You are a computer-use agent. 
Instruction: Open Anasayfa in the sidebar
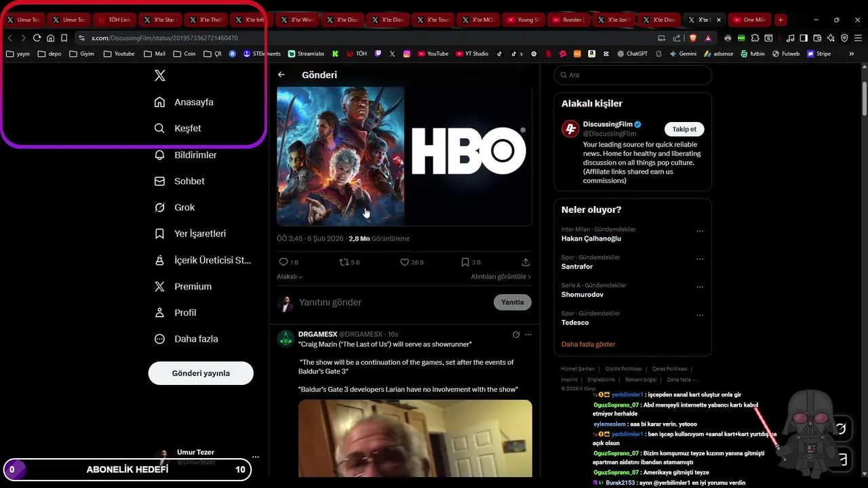pos(184,102)
